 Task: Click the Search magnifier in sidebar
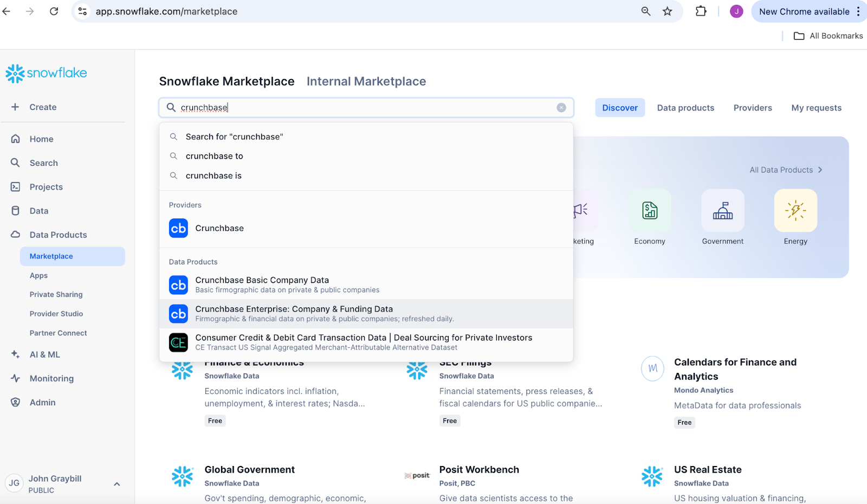tap(15, 163)
